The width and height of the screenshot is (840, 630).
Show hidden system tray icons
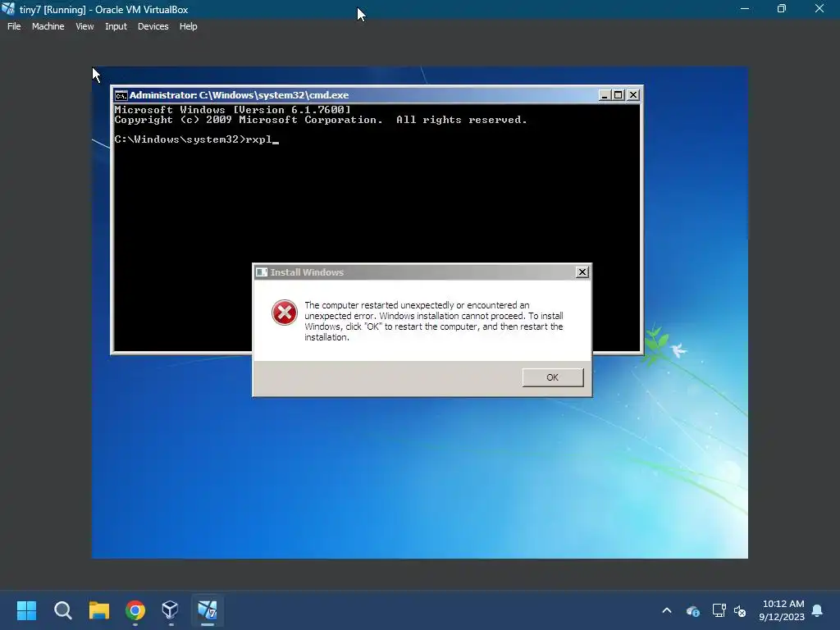point(667,610)
